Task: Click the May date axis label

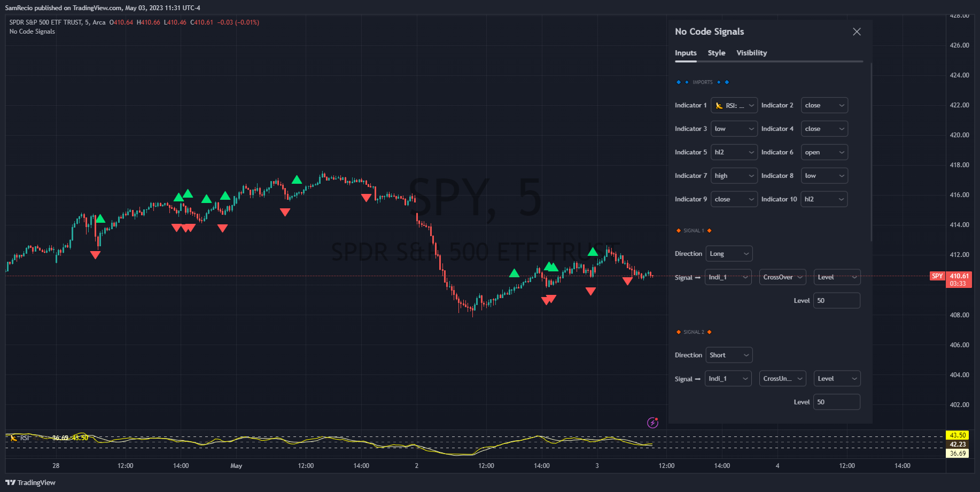Action: pyautogui.click(x=236, y=466)
